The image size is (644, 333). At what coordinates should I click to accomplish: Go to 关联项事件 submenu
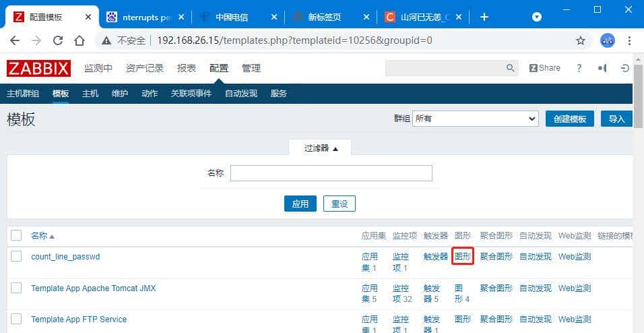(191, 93)
